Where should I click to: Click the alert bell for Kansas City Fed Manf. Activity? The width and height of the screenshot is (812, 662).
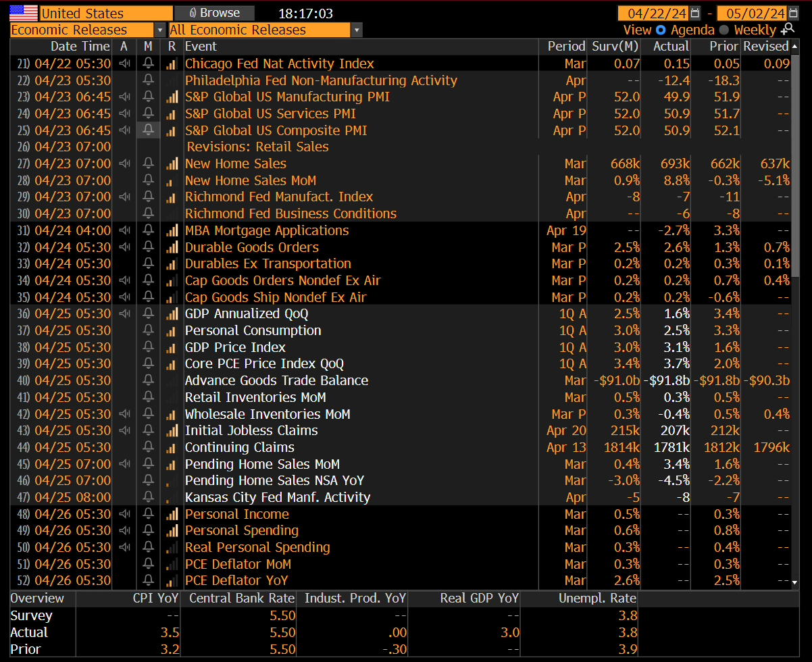click(x=148, y=498)
